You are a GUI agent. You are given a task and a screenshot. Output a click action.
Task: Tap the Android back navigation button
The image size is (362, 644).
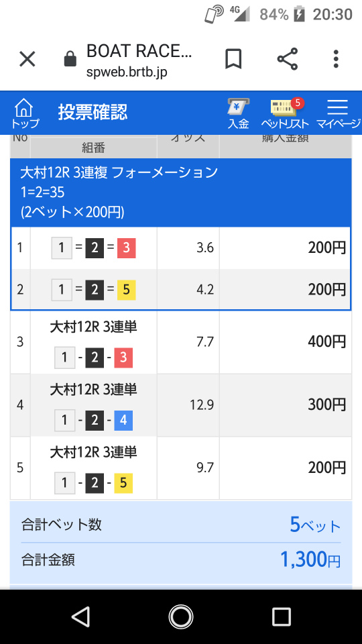click(x=80, y=616)
